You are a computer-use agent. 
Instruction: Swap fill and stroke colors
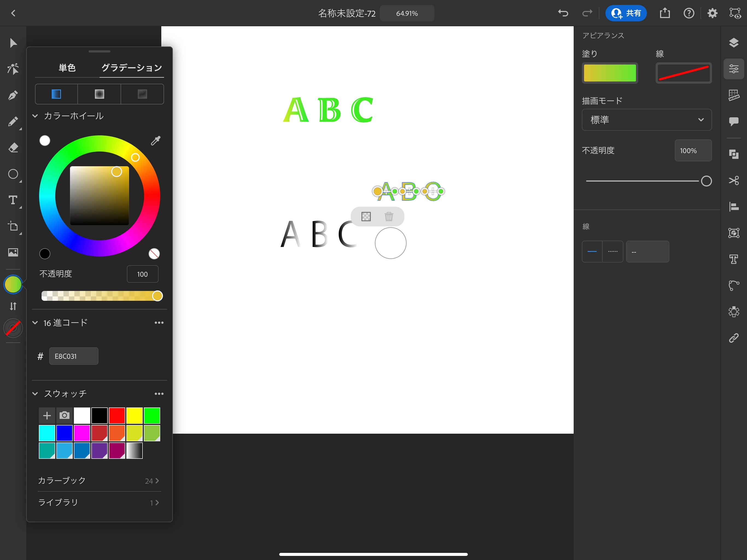13,306
